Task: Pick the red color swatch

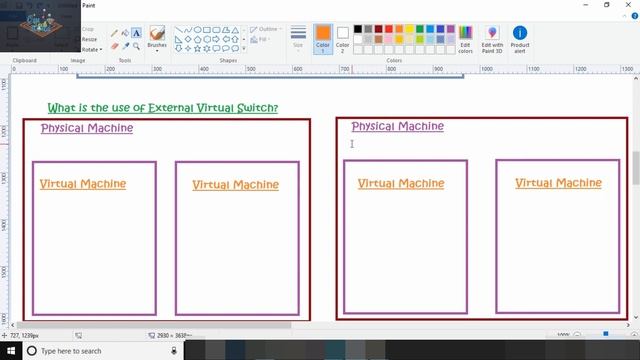Action: pos(389,29)
